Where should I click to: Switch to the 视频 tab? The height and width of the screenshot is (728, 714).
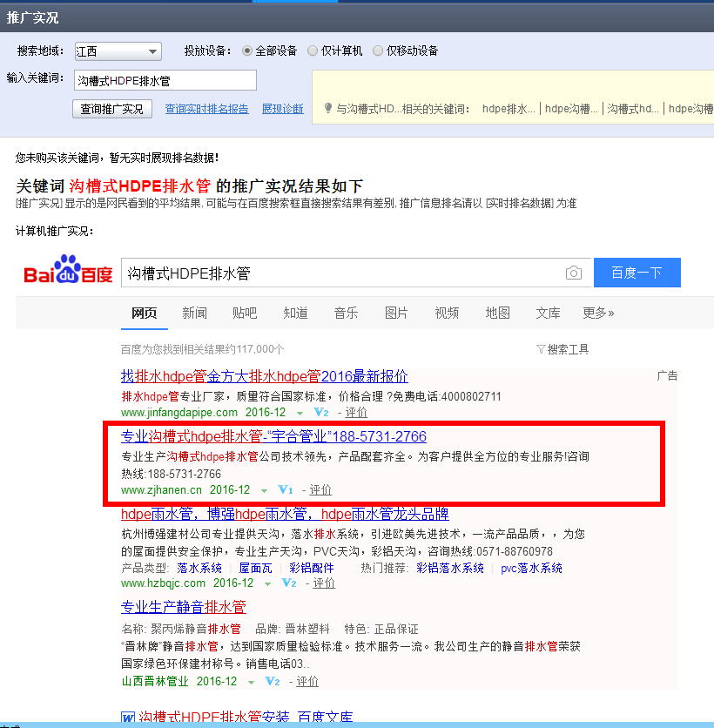coord(447,313)
